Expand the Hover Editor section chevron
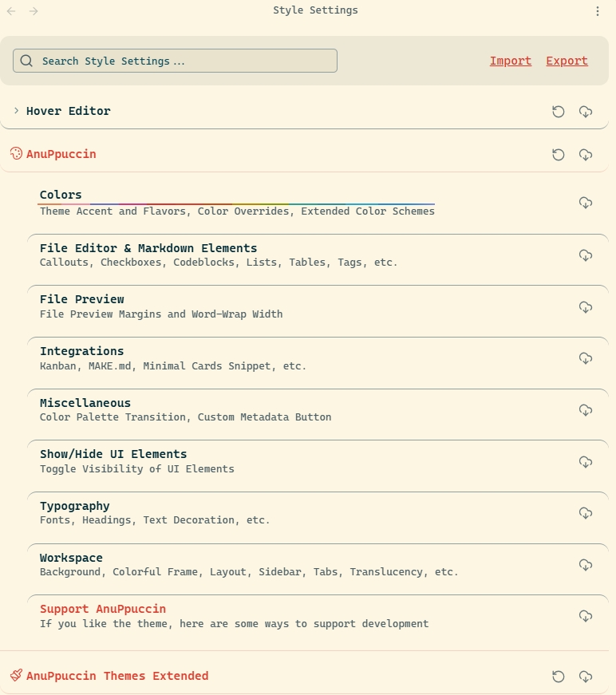 17,110
